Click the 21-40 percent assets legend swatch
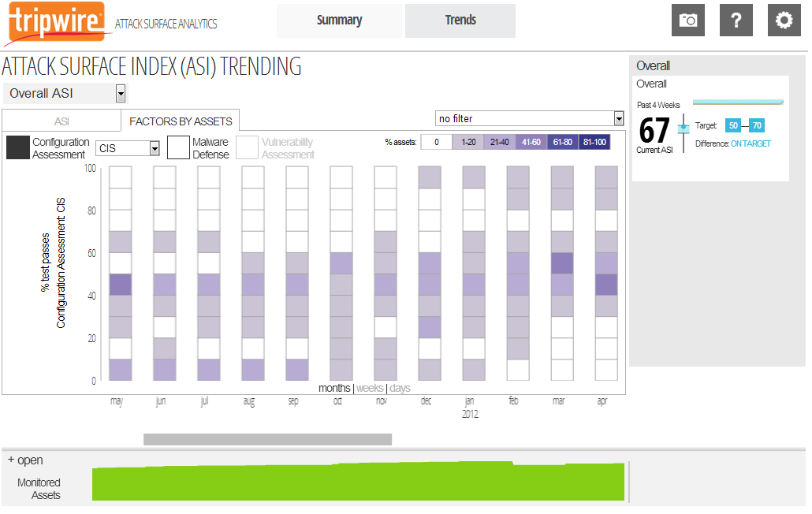Viewport: 812px width, 514px height. [500, 143]
